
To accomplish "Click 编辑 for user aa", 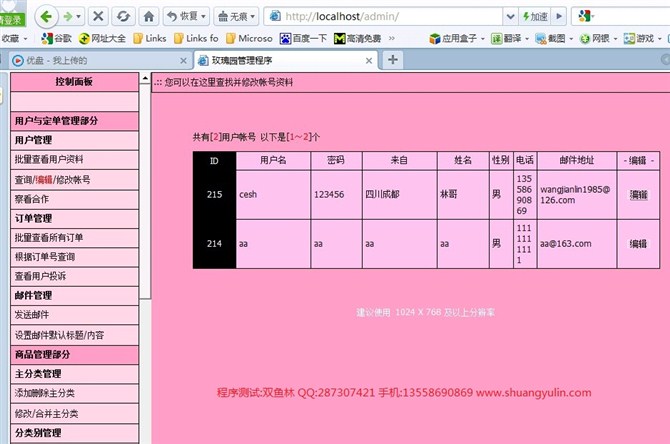I will 638,244.
